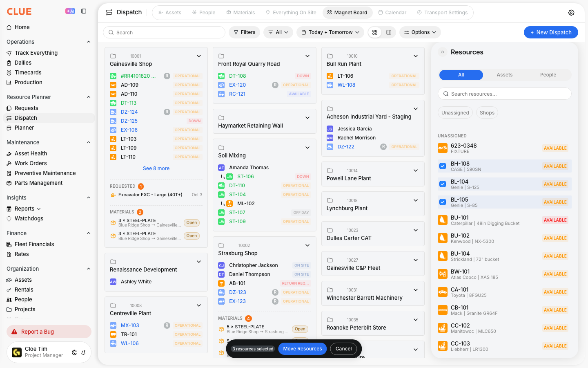This screenshot has height=368, width=588.
Task: Click New Dispatch button
Action: (x=551, y=32)
